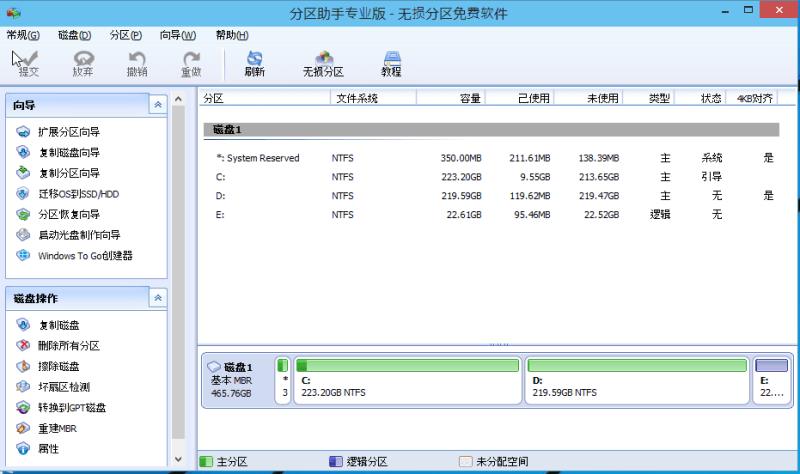Click the 逻辑 type cell for E:
The image size is (800, 474).
[660, 215]
